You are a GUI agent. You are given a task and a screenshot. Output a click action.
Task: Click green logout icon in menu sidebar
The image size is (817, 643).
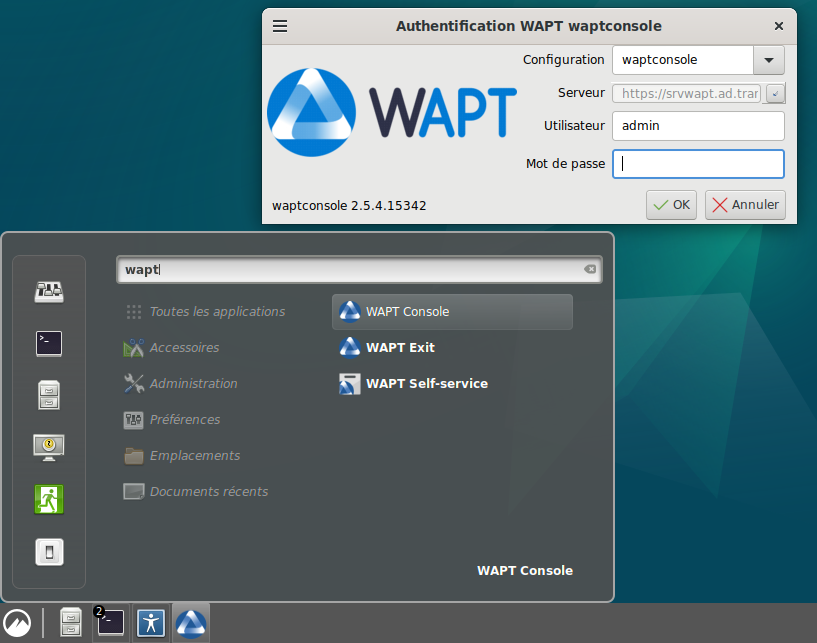(x=49, y=499)
